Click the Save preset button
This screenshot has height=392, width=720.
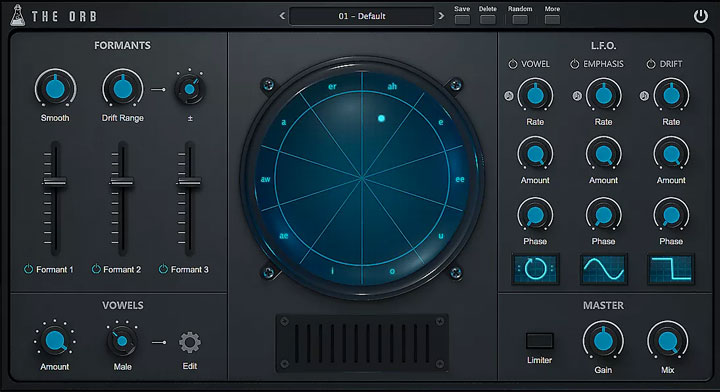tap(462, 19)
